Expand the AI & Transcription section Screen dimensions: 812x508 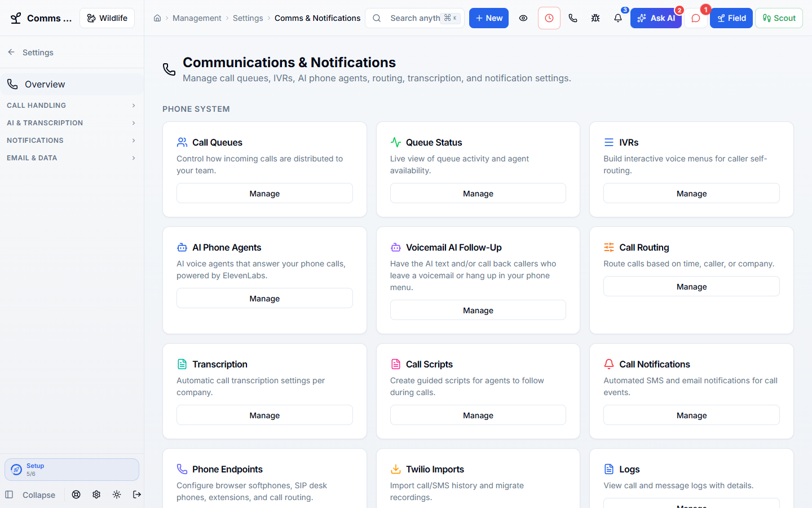point(72,123)
